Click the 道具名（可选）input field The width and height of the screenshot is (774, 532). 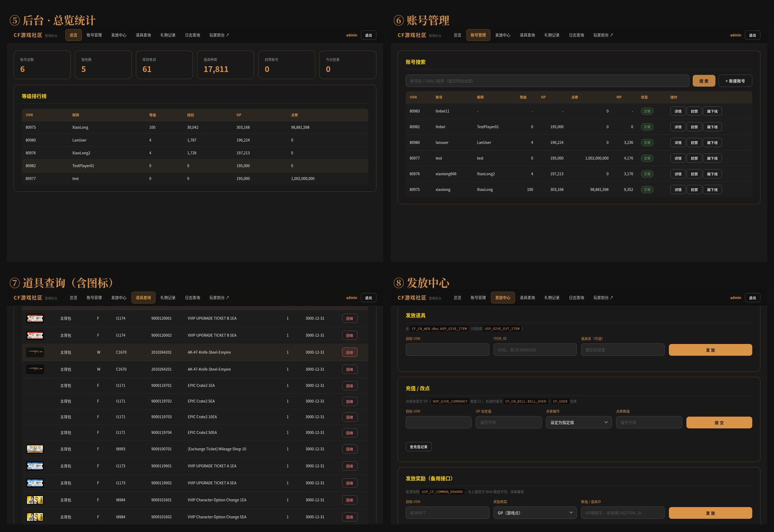[x=623, y=350]
